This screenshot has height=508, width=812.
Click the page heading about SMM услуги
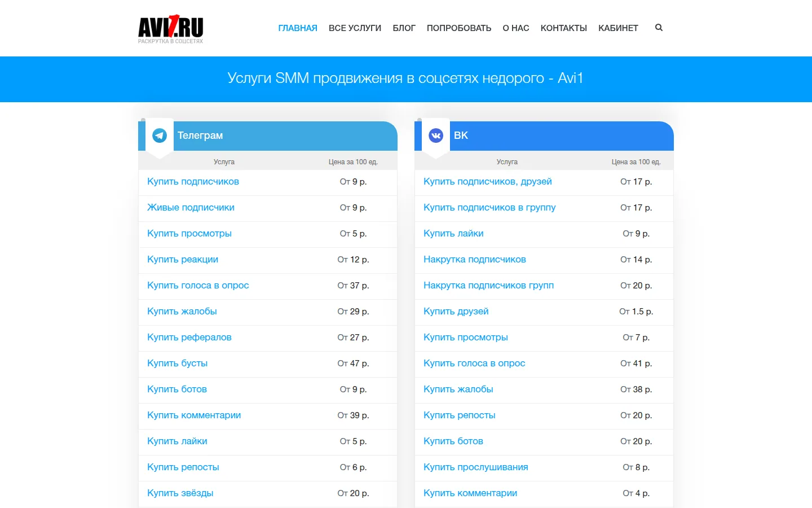click(x=405, y=78)
